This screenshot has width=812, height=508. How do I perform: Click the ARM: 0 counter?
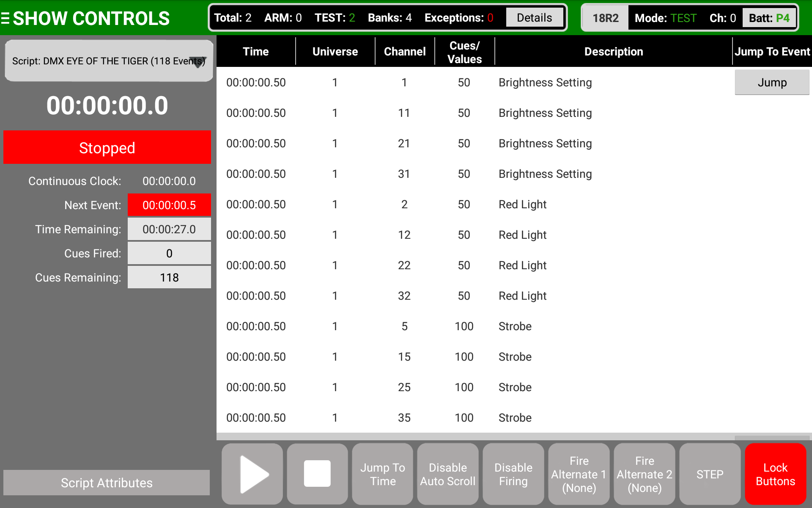tap(283, 18)
